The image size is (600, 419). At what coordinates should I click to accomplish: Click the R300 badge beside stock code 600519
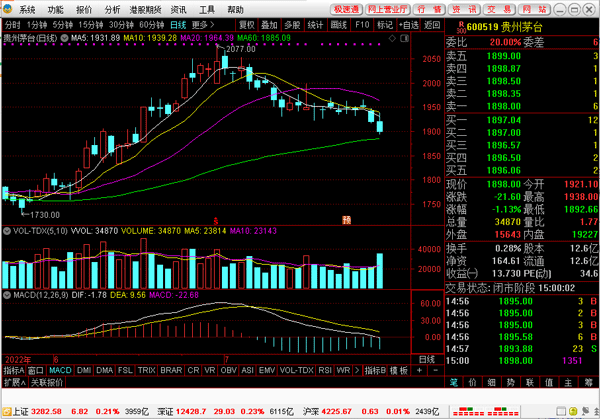click(461, 27)
